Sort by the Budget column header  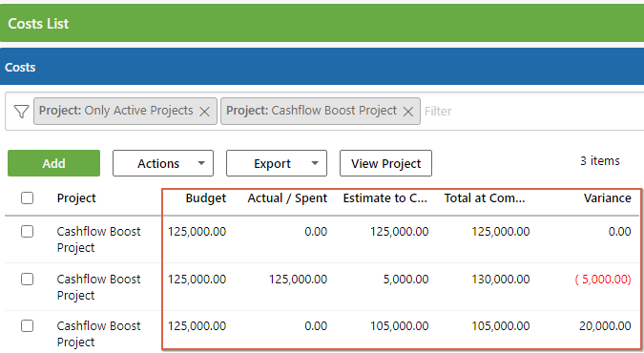pos(206,198)
